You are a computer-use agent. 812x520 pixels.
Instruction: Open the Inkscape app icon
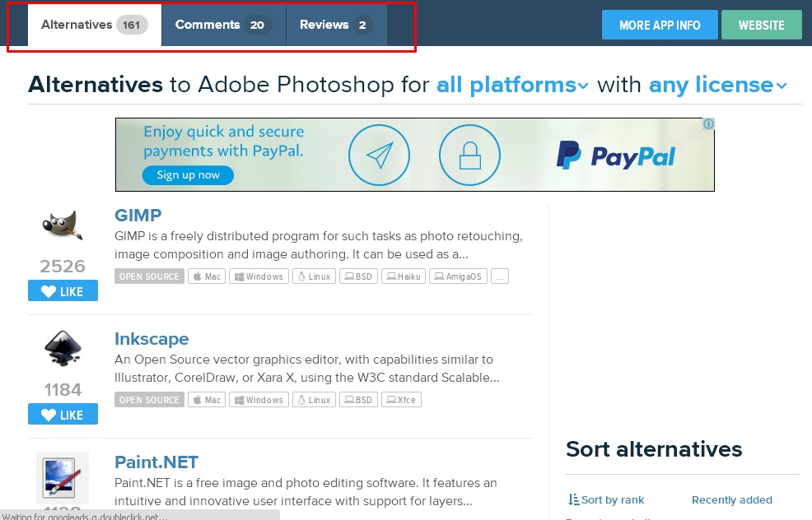(x=63, y=348)
